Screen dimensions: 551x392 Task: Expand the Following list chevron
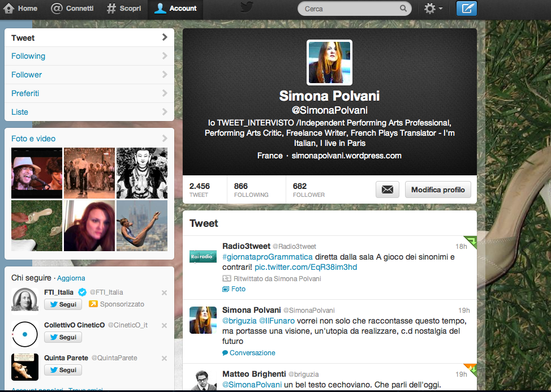tap(165, 56)
